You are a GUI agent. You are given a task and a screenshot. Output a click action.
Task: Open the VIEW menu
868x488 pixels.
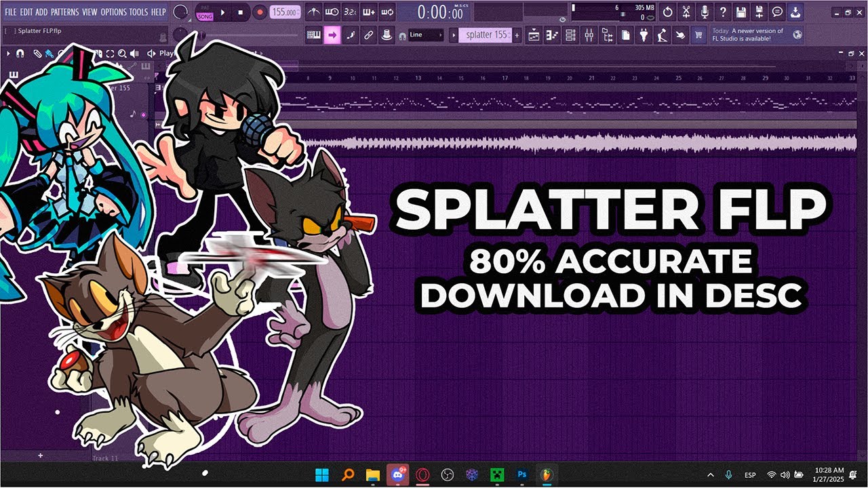pyautogui.click(x=90, y=12)
